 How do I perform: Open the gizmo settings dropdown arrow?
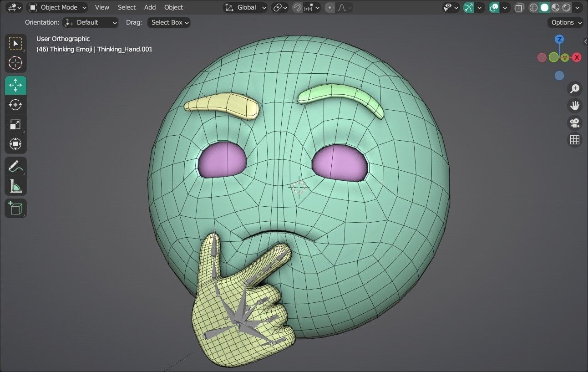[x=479, y=7]
